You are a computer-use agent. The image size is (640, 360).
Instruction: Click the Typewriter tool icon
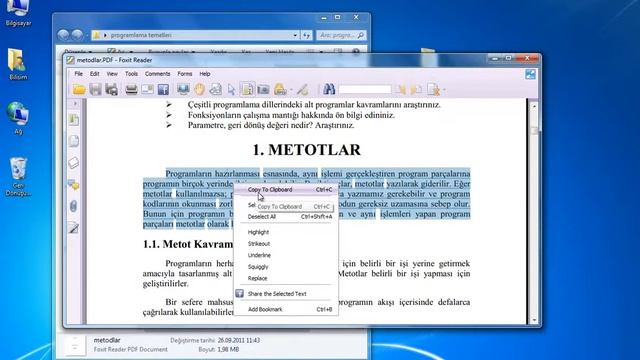coord(280,89)
